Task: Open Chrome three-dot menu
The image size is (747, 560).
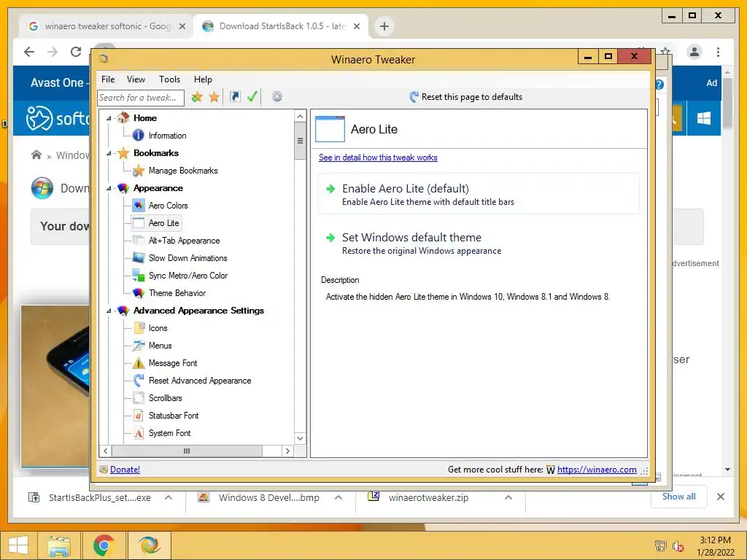Action: pos(718,52)
